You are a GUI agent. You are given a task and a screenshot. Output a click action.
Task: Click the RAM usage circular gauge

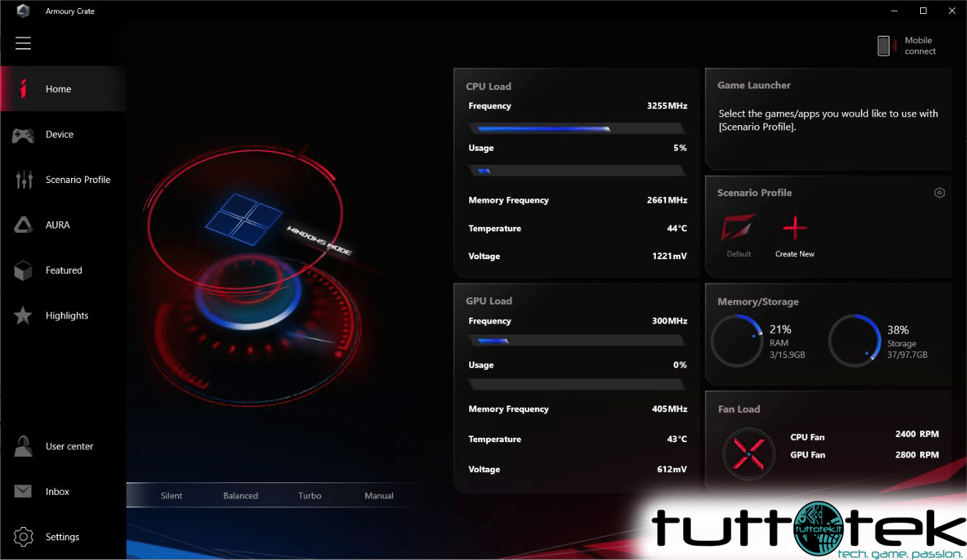tap(737, 341)
